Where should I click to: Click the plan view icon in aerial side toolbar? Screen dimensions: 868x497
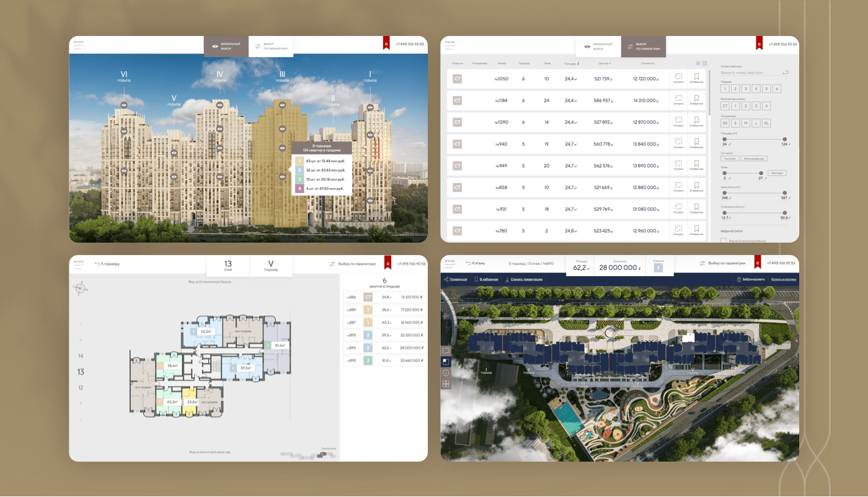coord(446,351)
